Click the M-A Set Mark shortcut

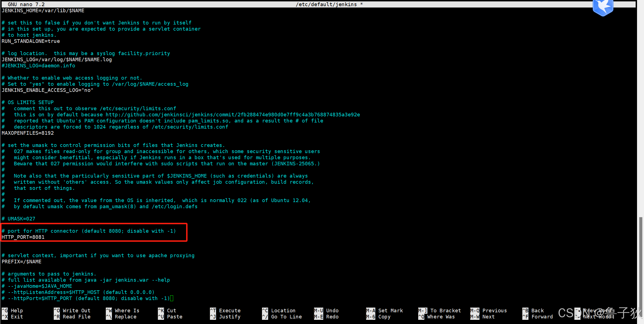[385, 310]
